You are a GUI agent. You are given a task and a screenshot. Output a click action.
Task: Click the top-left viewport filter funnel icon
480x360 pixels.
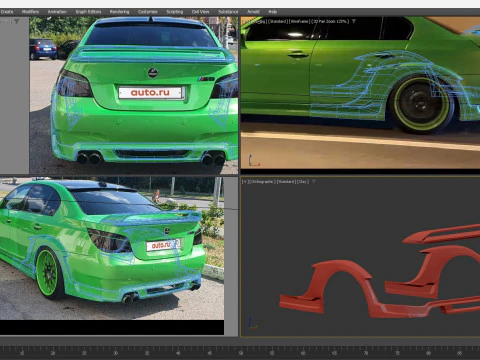pos(16,21)
